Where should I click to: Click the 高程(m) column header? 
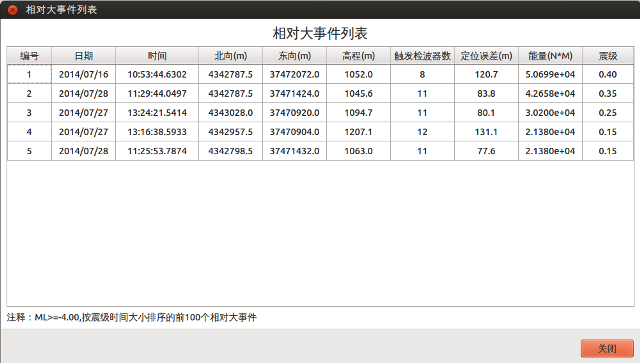click(x=358, y=56)
